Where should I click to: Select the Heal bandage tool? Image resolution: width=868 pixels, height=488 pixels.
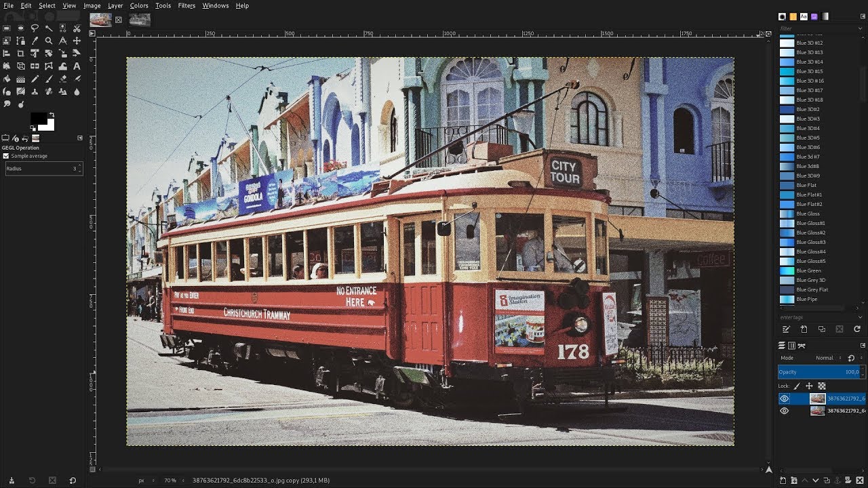(x=49, y=91)
